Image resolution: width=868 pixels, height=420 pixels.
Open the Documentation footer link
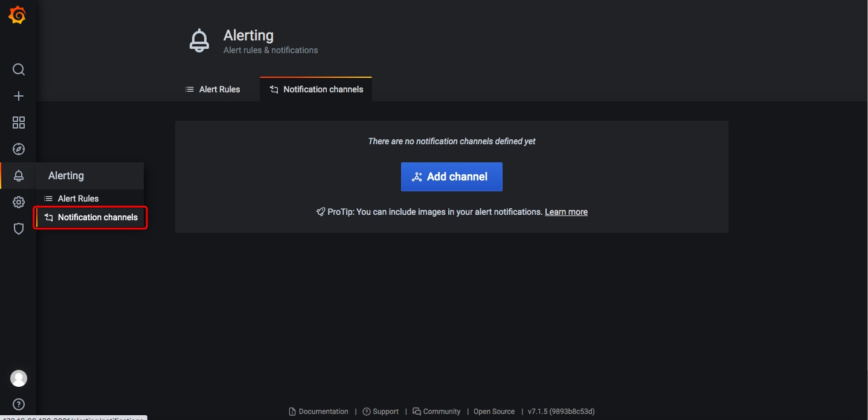coord(318,412)
